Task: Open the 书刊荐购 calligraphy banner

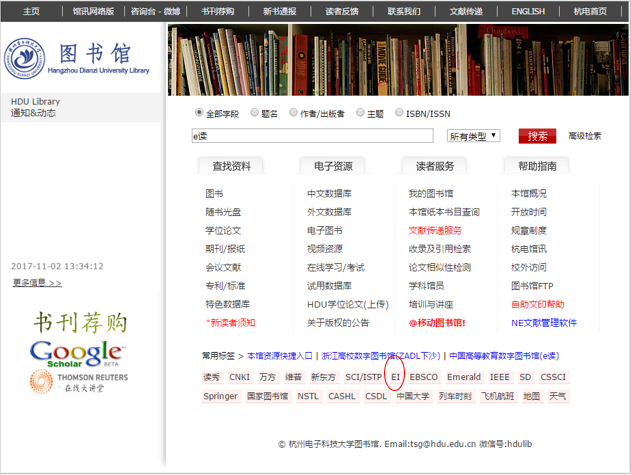Action: tap(80, 323)
